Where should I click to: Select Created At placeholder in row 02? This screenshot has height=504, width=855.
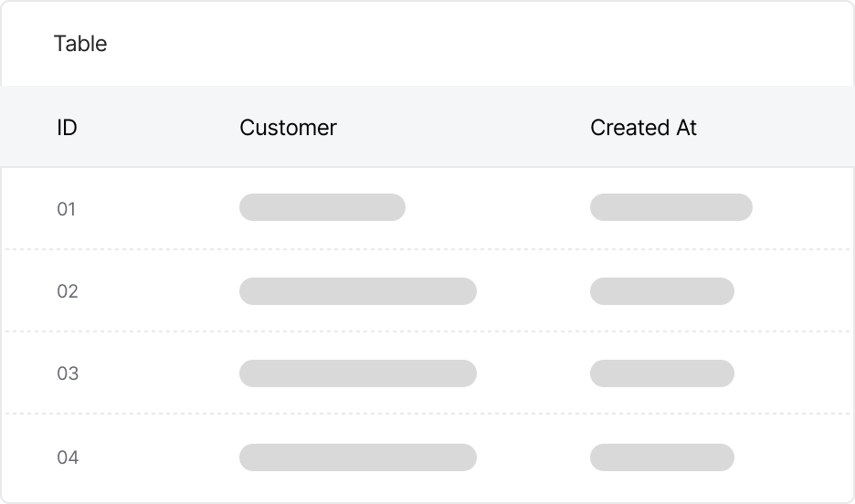pyautogui.click(x=661, y=291)
